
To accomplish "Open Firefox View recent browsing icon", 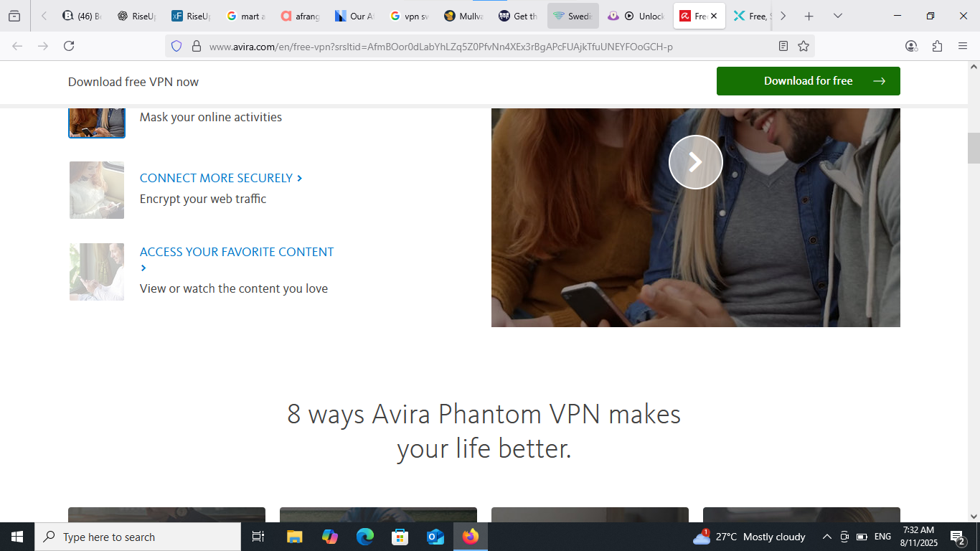I will (x=14, y=16).
